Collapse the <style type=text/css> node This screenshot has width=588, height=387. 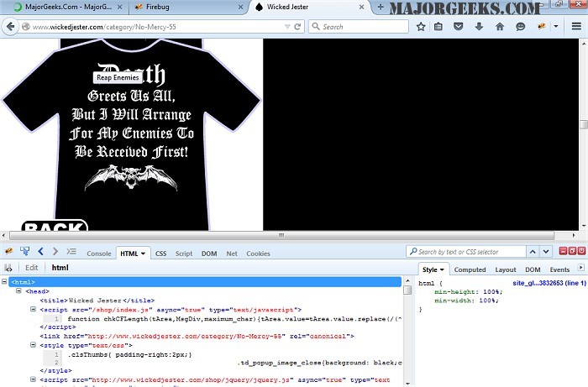33,345
